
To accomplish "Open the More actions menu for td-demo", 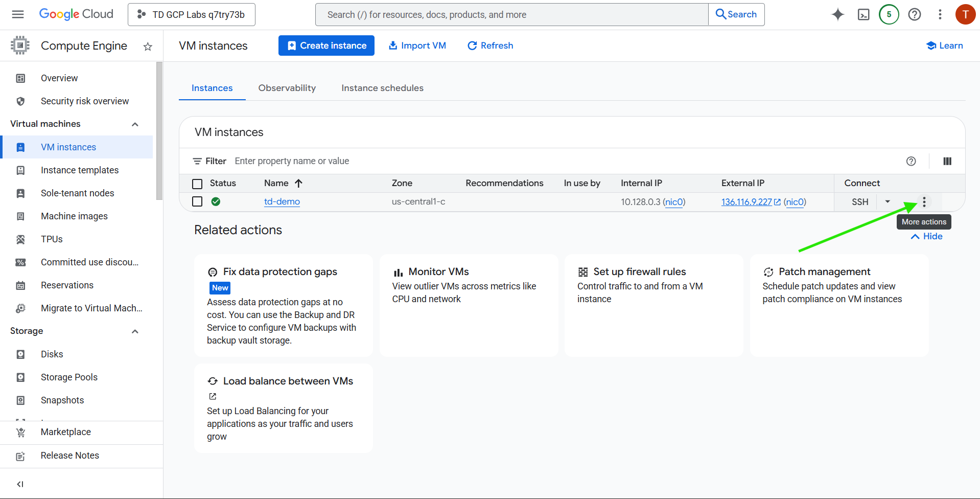I will click(924, 201).
